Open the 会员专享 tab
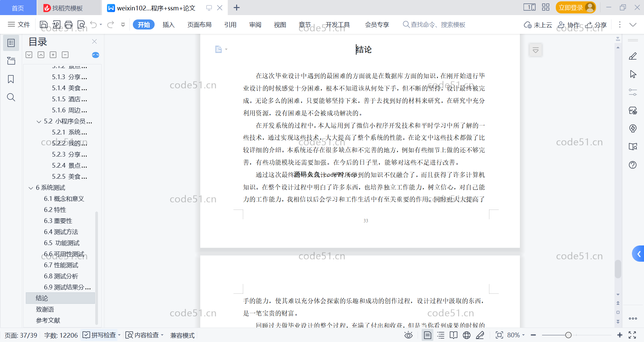Image resolution: width=644 pixels, height=342 pixels. tap(377, 24)
